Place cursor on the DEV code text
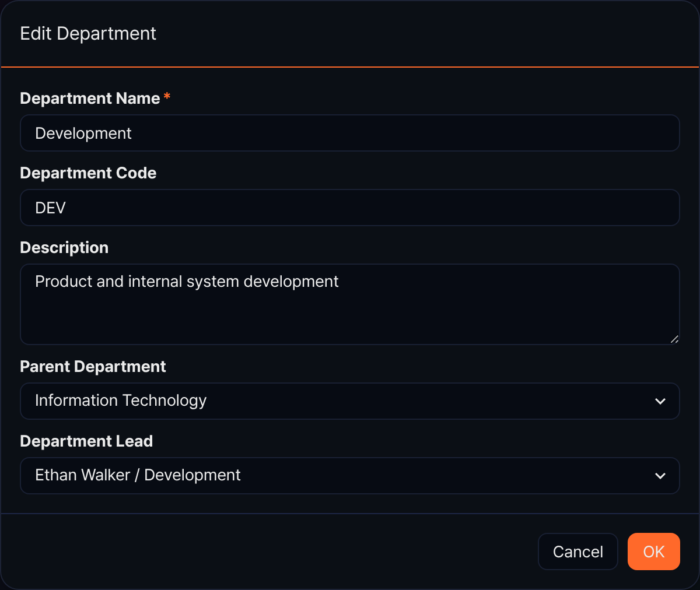This screenshot has height=590, width=700. click(50, 208)
